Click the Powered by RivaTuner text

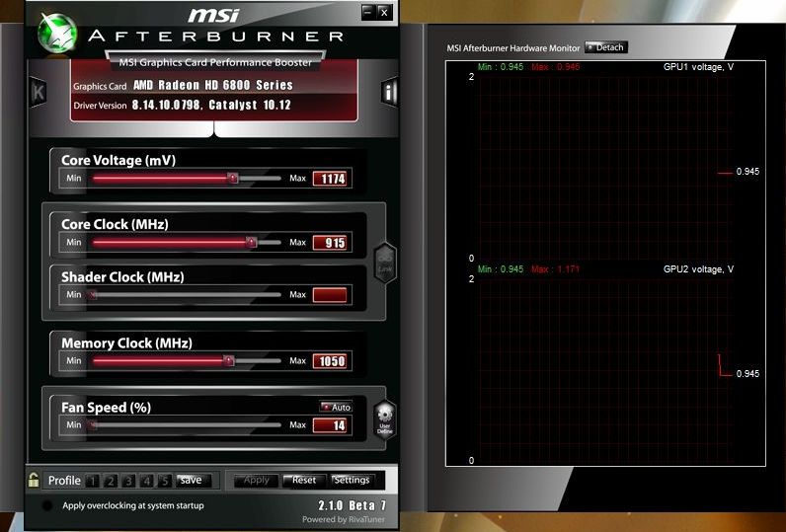tap(344, 519)
